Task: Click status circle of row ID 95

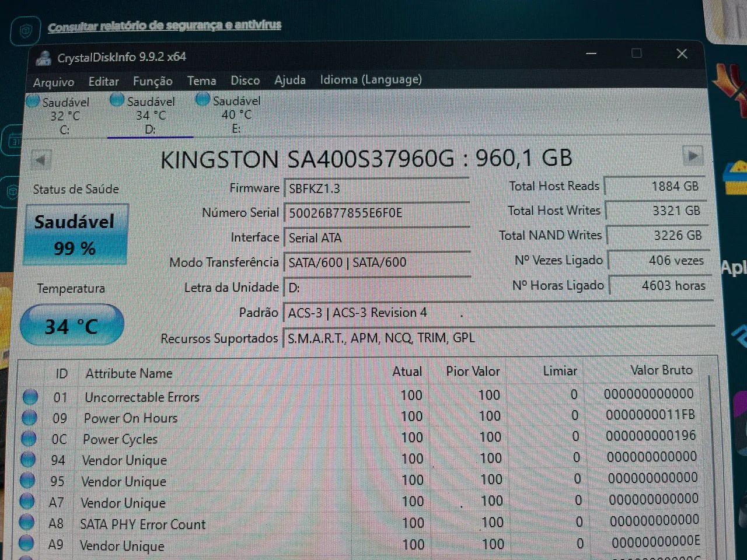Action: tap(27, 481)
